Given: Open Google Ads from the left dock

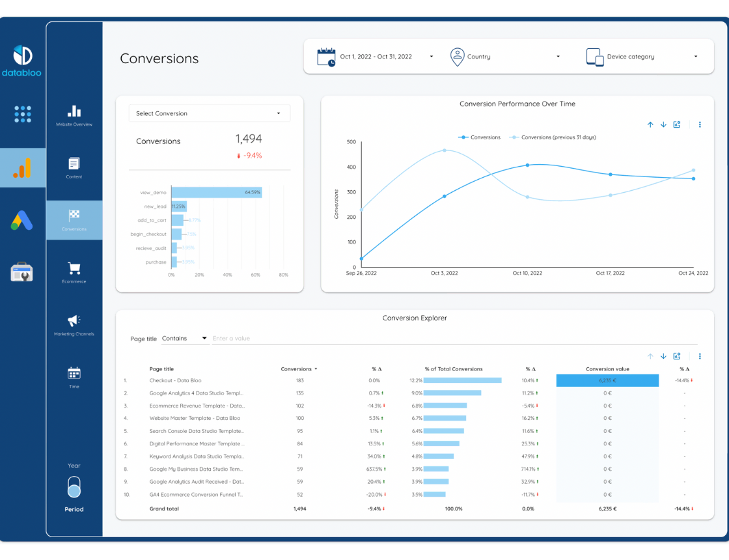Looking at the screenshot, I should tap(22, 221).
